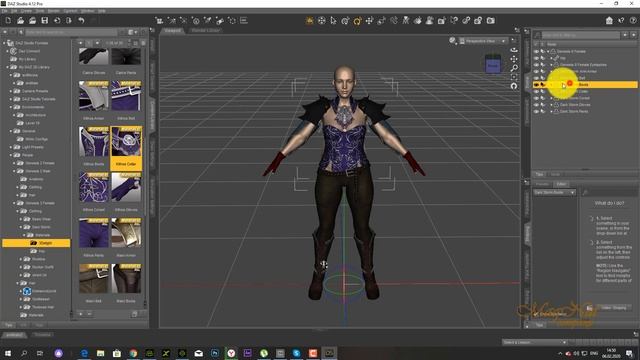The width and height of the screenshot is (640, 360).
Task: Select Dark Storm Pants in Scene list
Action: coord(574,111)
